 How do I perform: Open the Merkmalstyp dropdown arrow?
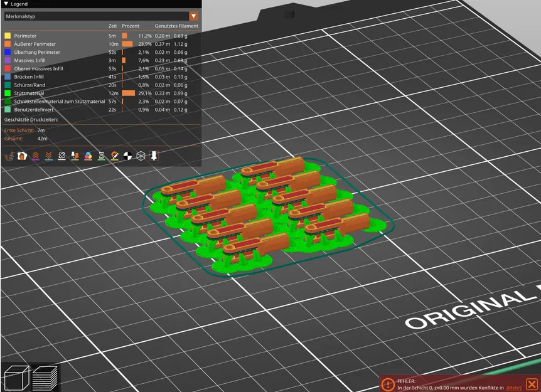tap(193, 16)
